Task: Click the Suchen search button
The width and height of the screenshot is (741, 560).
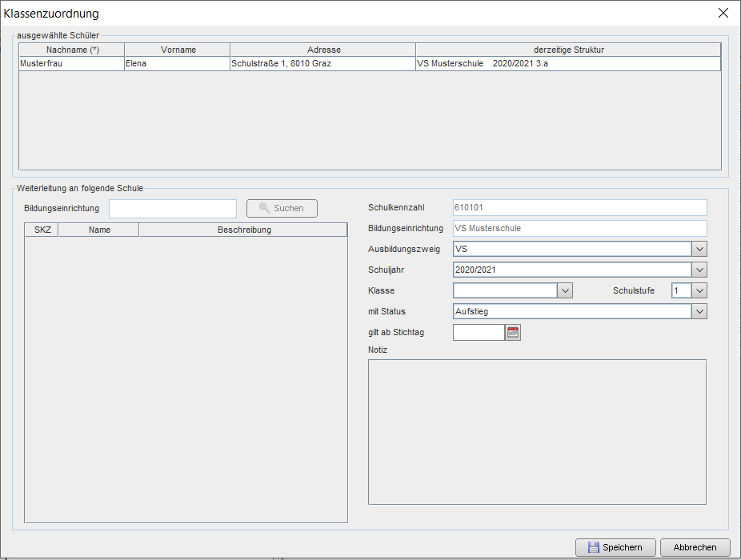Action: pyautogui.click(x=282, y=209)
